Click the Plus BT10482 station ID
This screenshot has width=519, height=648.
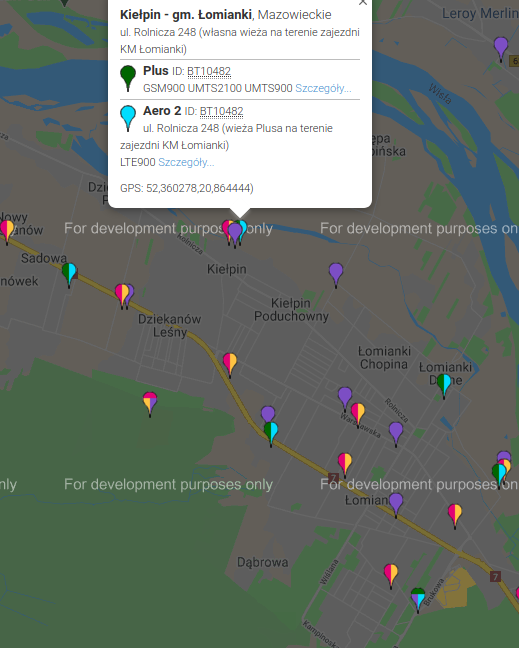(209, 71)
